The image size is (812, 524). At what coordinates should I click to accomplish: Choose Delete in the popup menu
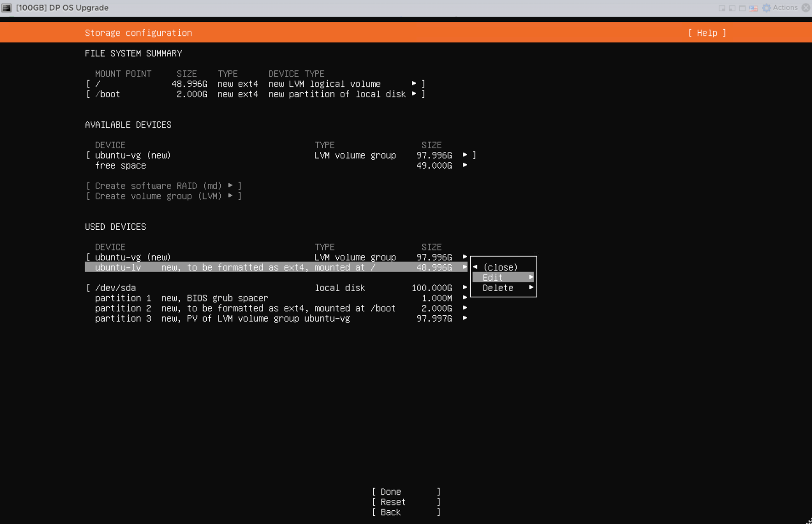[503, 288]
